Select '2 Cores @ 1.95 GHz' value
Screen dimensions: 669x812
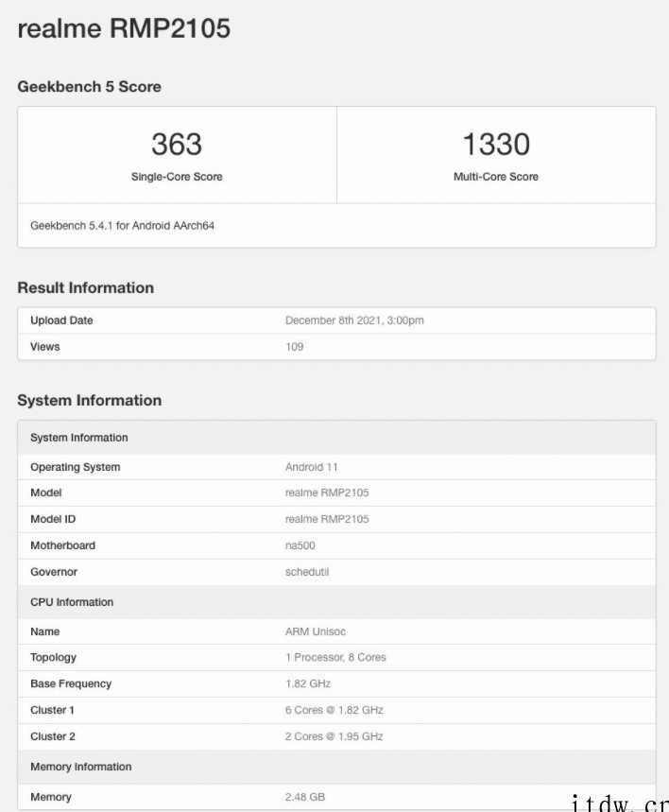click(334, 737)
